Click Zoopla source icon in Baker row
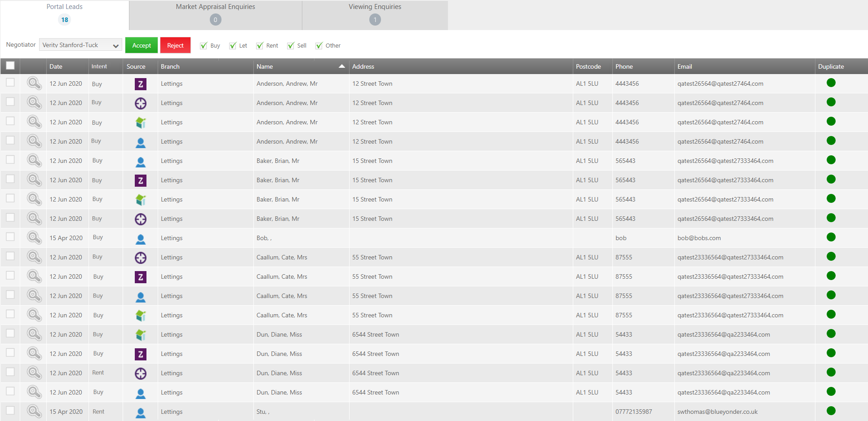 click(141, 180)
